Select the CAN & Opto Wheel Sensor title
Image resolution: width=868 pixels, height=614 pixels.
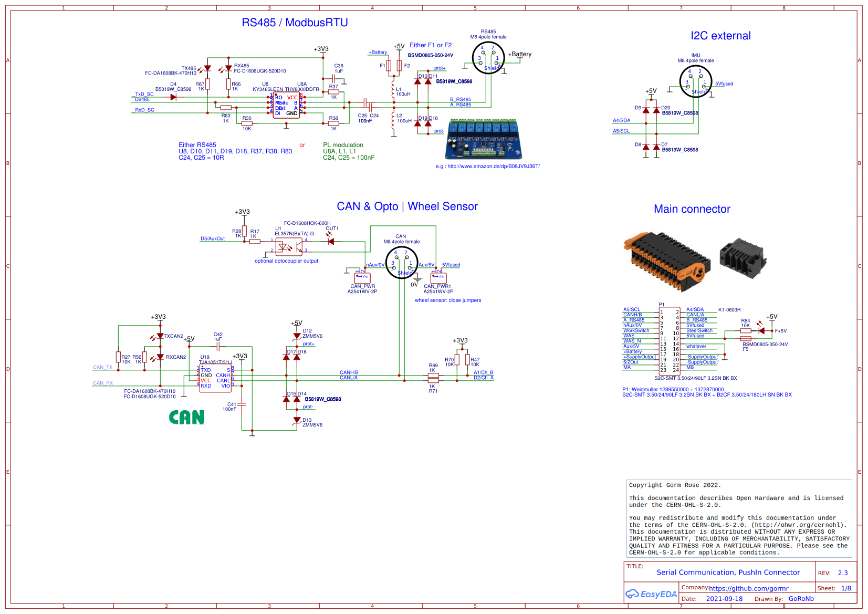pos(409,206)
